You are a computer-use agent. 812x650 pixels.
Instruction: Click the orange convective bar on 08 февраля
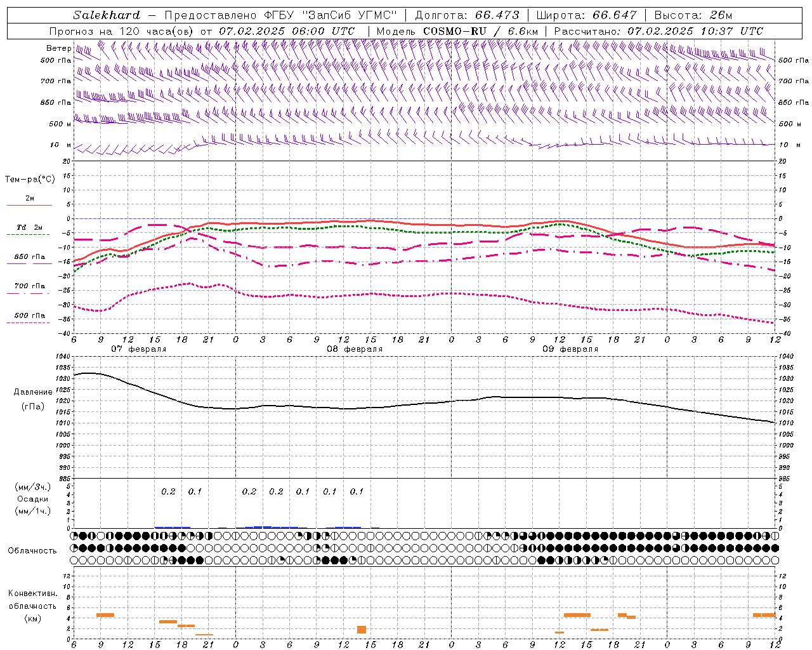pos(362,629)
